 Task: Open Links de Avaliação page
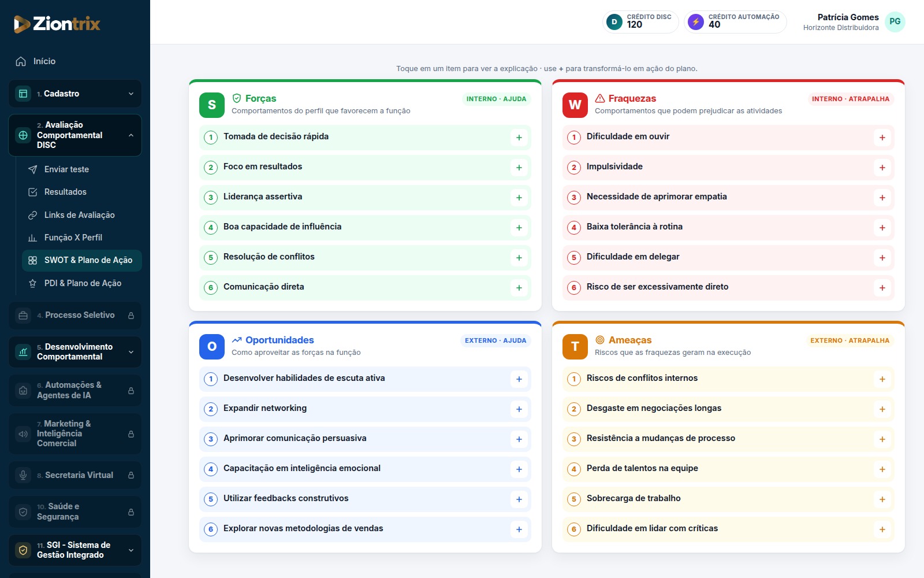[82, 215]
